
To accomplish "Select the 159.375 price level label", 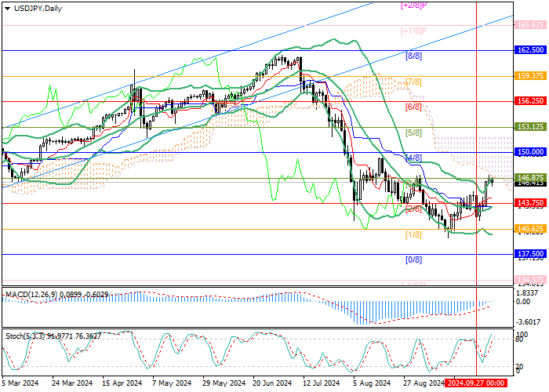I will coord(530,76).
